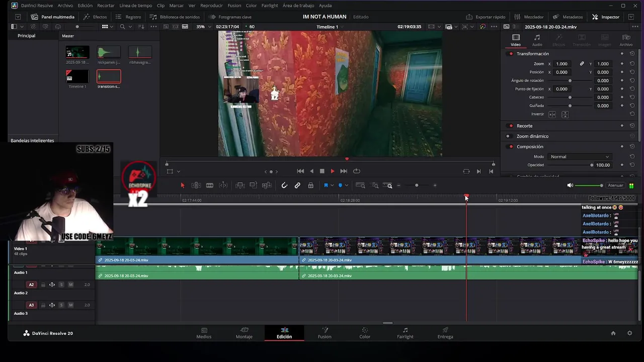
Task: Adjust the timeline zoom slider
Action: [x=417, y=186]
